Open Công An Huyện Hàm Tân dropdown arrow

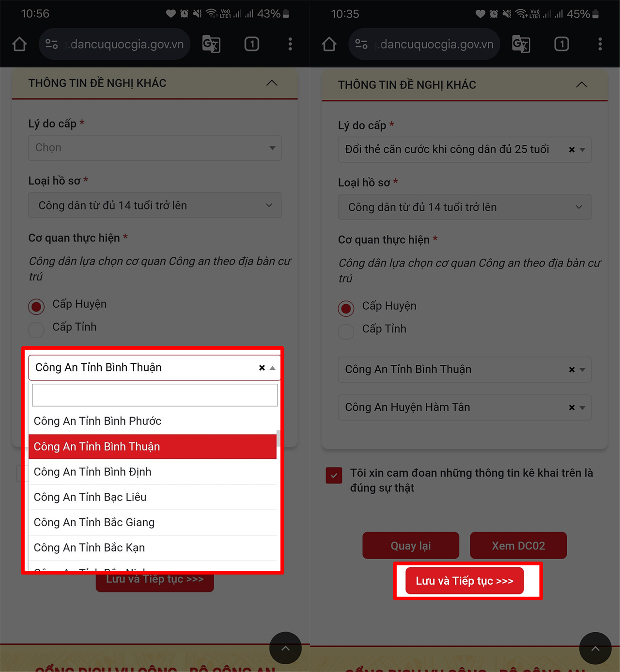[x=583, y=408]
